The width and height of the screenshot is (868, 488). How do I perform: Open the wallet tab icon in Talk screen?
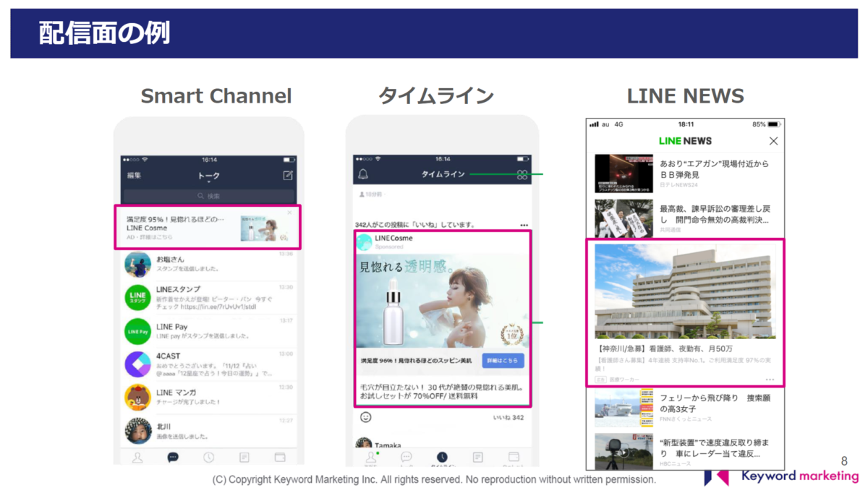point(280,458)
